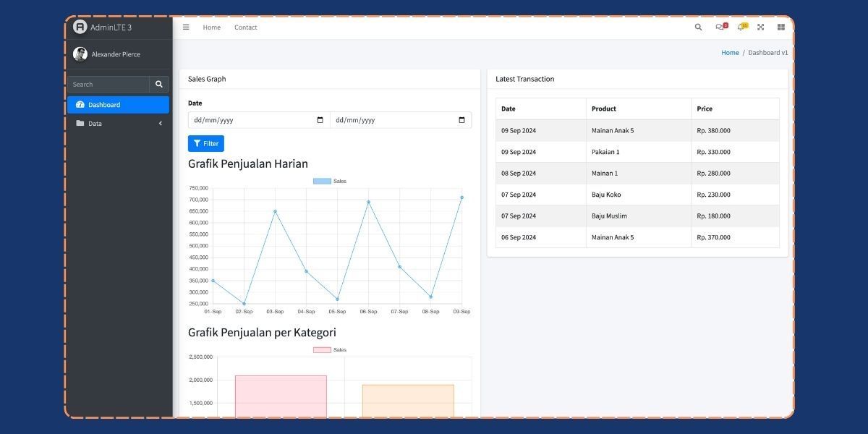Toggle the sidebar with the hamburger icon
Screen dimensions: 868x434
[x=186, y=27]
